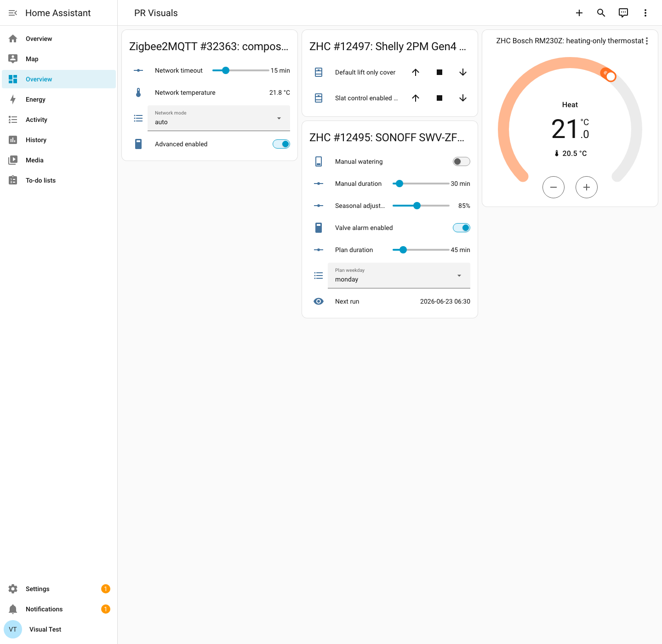Viewport: 662px width, 644px height.
Task: Click the thermostat circular dial handle
Action: (611, 76)
